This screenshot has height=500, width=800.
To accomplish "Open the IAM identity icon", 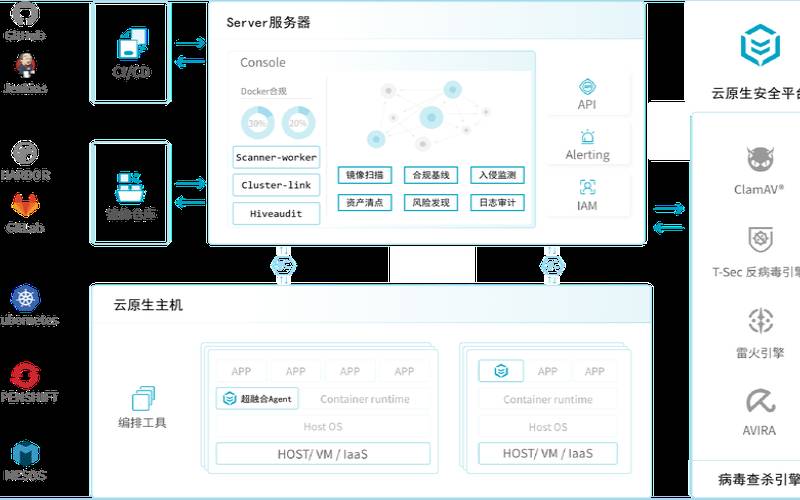I will pyautogui.click(x=587, y=187).
